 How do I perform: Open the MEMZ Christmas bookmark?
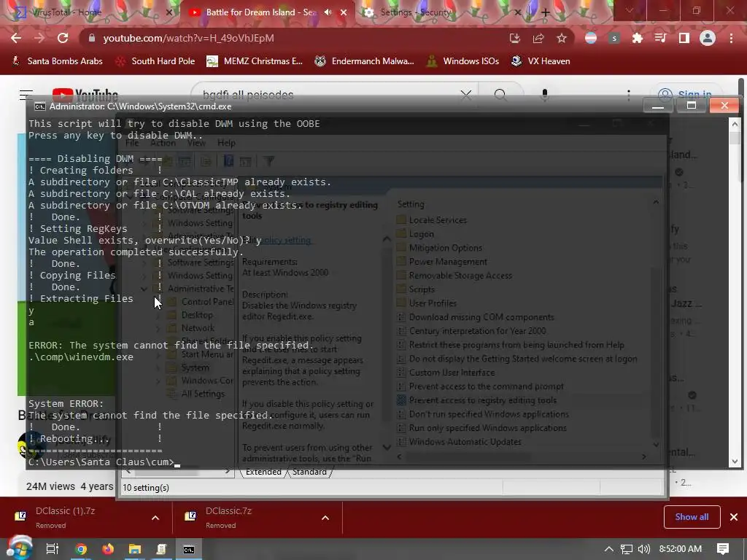pyautogui.click(x=255, y=61)
